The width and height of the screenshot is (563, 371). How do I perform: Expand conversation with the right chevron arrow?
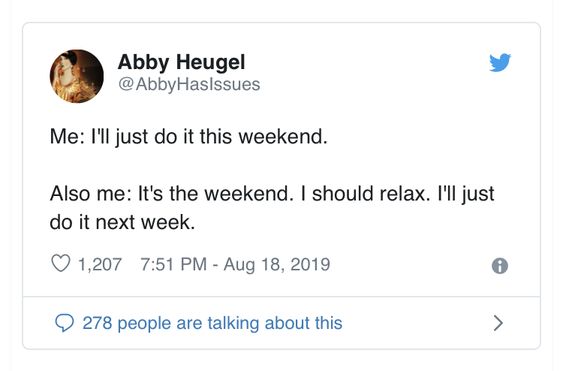(x=498, y=323)
